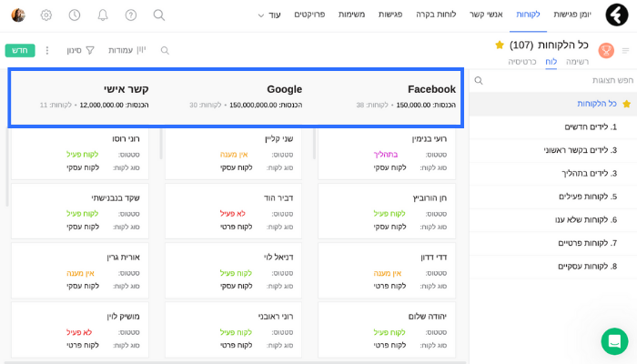Select view 6. לקוחות שלא ענו

[553, 220]
